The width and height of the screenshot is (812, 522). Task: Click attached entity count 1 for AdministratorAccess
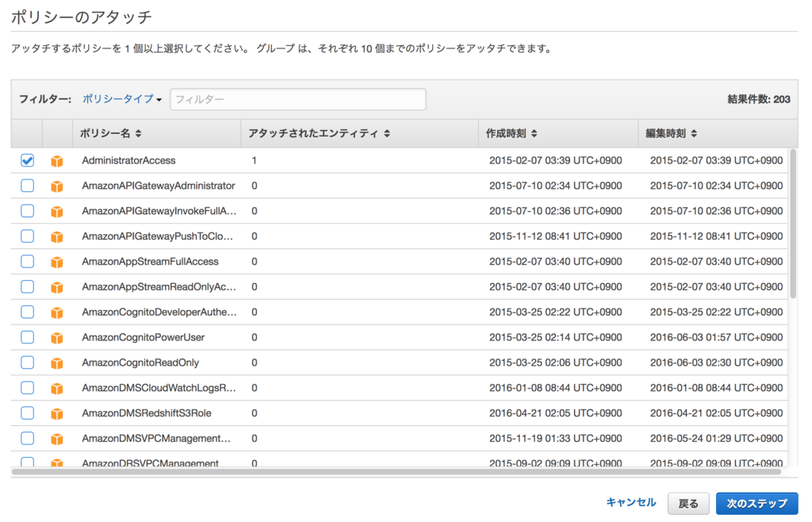point(255,160)
